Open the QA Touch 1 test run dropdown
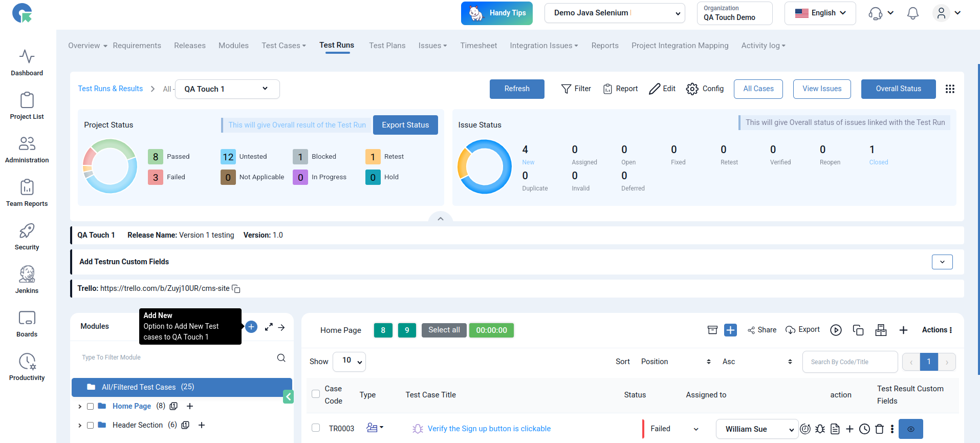 227,89
